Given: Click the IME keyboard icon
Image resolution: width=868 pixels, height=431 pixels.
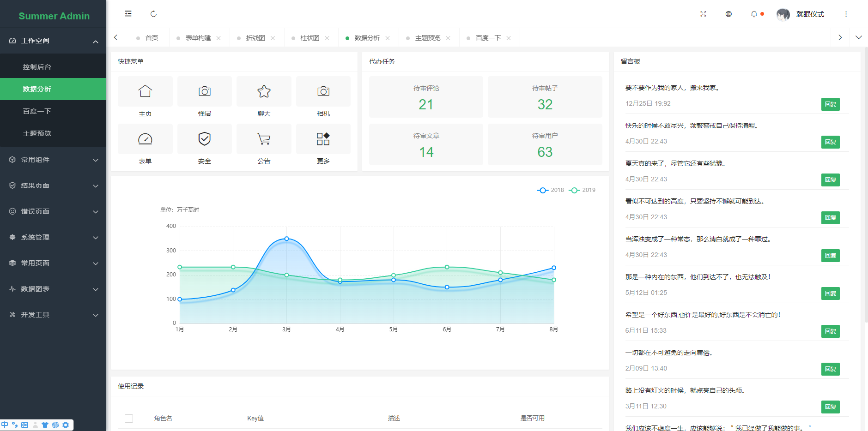Looking at the screenshot, I should pyautogui.click(x=25, y=425).
